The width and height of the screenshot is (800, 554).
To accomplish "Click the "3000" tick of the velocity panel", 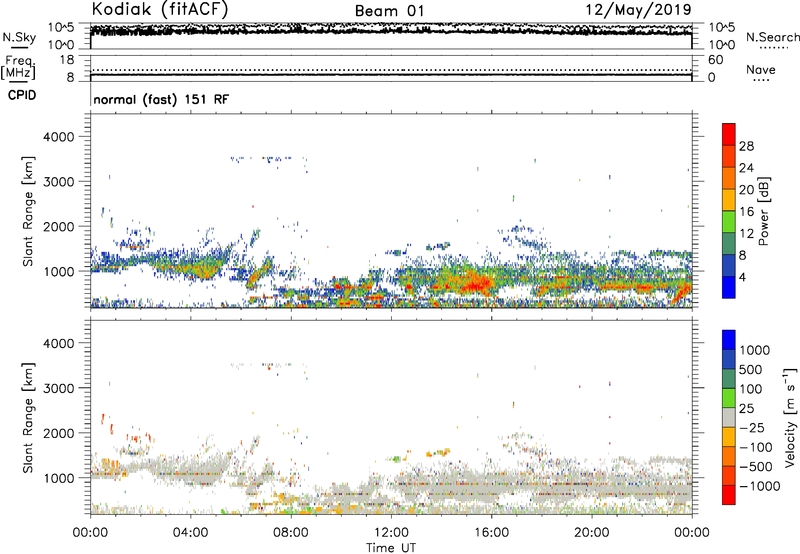I will point(58,388).
